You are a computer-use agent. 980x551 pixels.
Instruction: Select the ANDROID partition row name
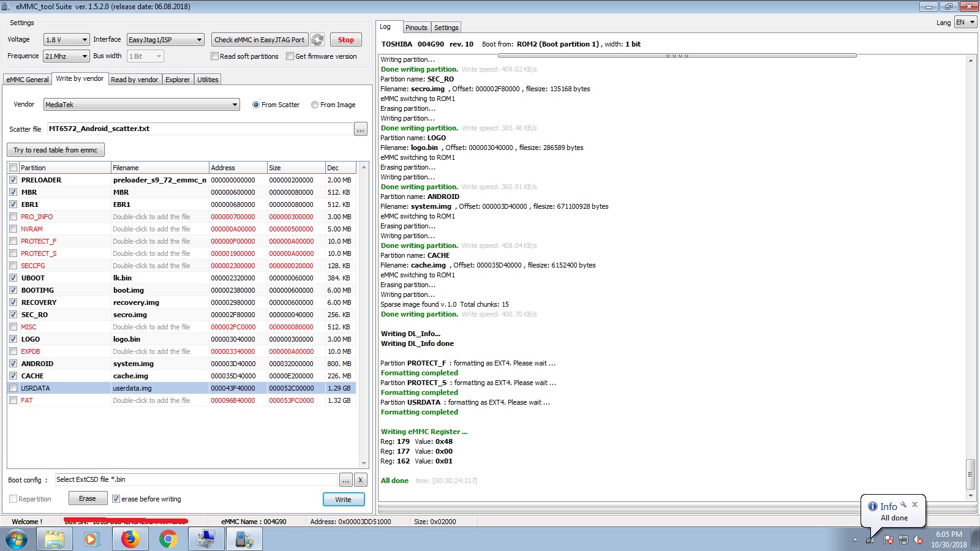[x=37, y=364]
